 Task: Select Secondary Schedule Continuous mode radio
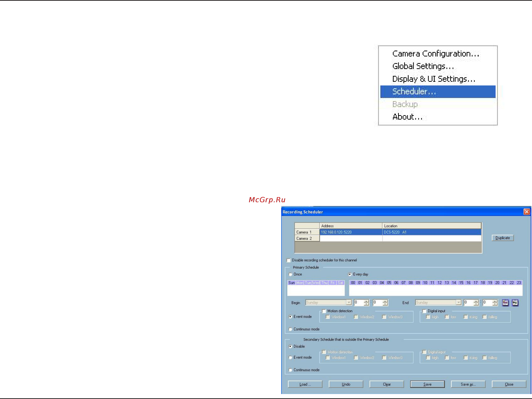291,370
